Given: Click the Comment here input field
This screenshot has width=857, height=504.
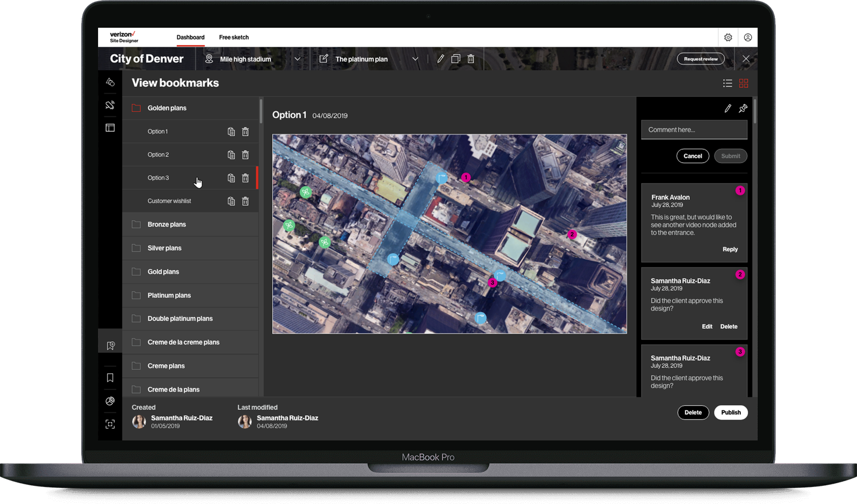Looking at the screenshot, I should (x=694, y=130).
